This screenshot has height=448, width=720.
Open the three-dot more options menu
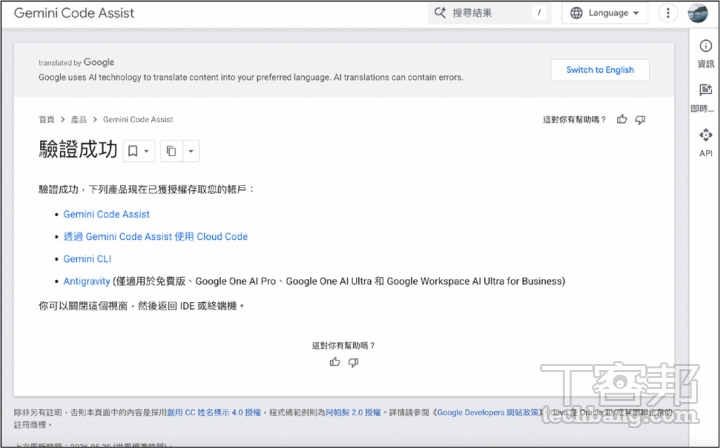pos(668,13)
